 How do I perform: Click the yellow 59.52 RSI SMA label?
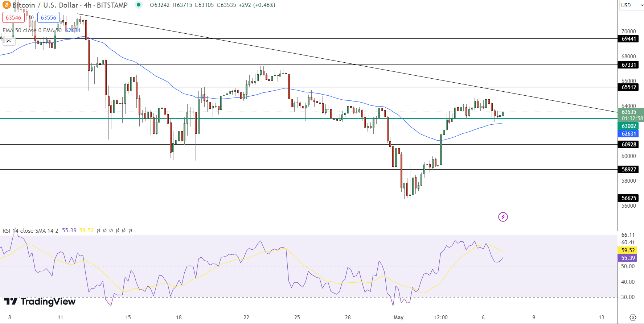[628, 250]
